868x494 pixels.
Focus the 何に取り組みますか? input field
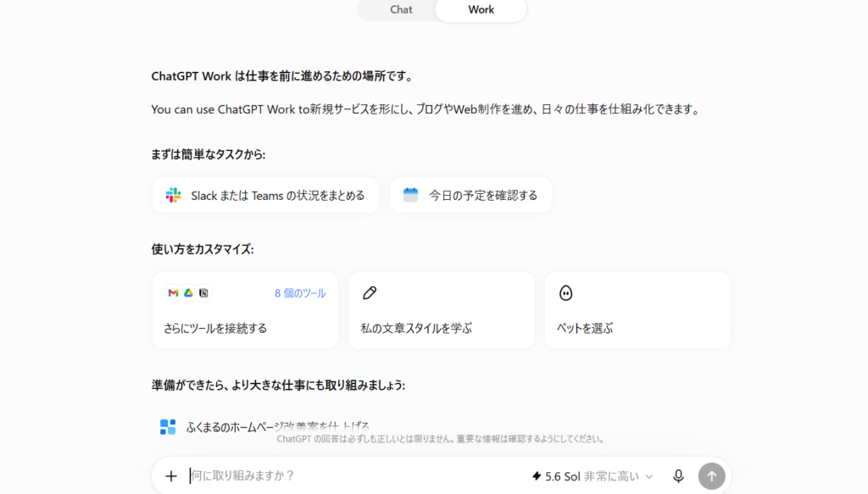pyautogui.click(x=354, y=475)
